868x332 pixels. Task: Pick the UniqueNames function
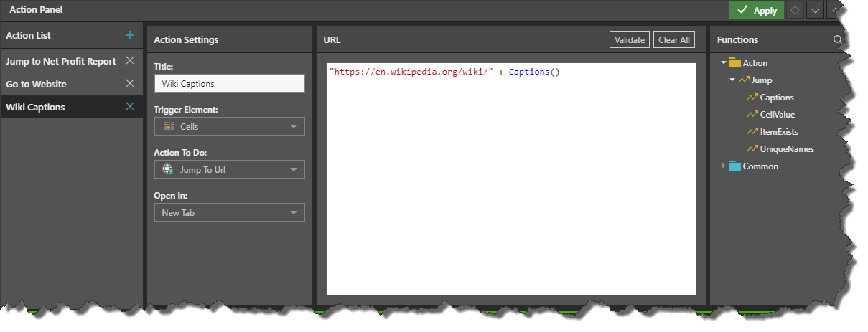click(786, 149)
